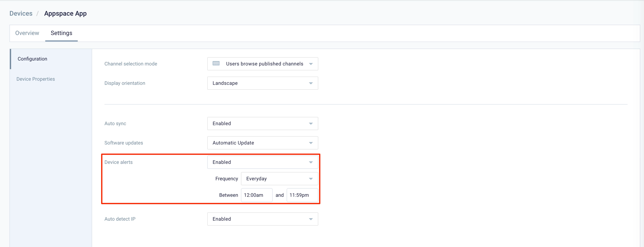The height and width of the screenshot is (247, 644).
Task: Click the 12:00am start time field
Action: pos(256,195)
